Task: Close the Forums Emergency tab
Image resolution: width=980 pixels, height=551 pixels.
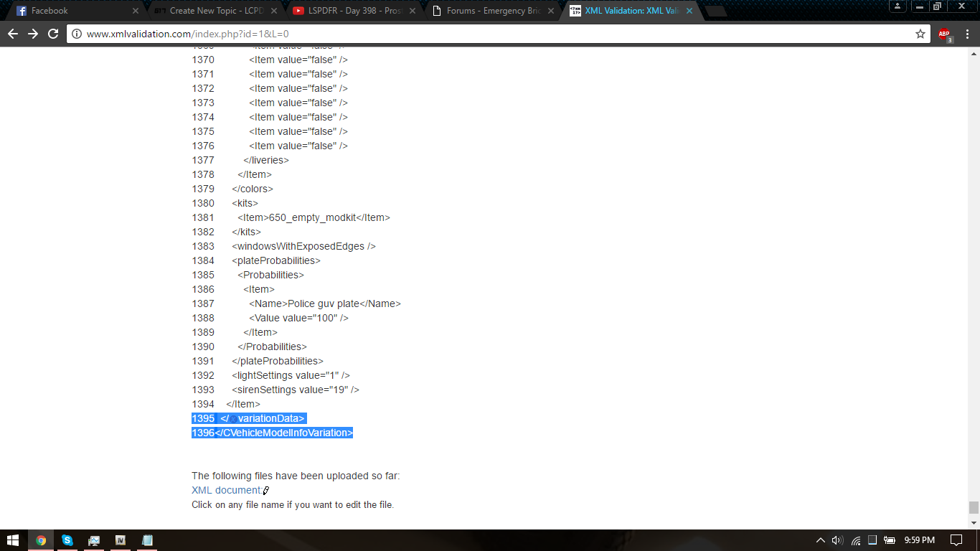Action: pyautogui.click(x=551, y=11)
